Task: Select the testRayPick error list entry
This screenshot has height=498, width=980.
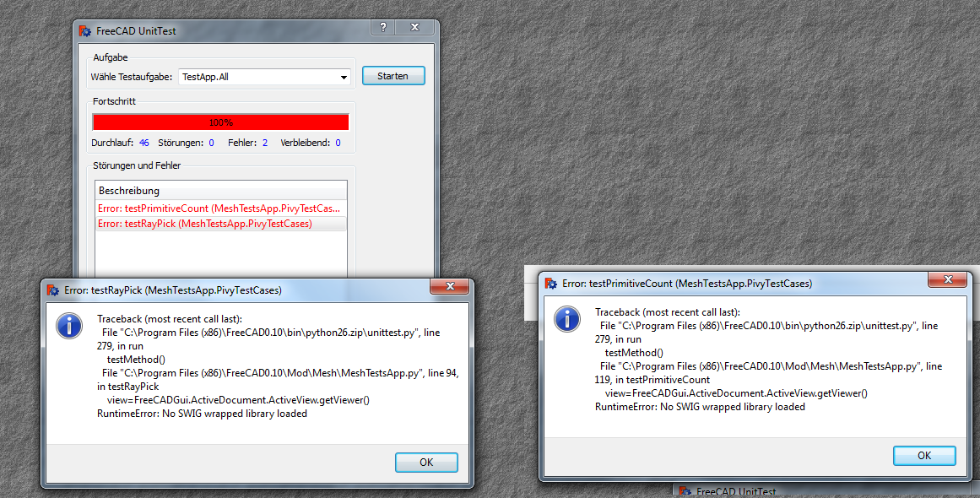Action: 220,223
